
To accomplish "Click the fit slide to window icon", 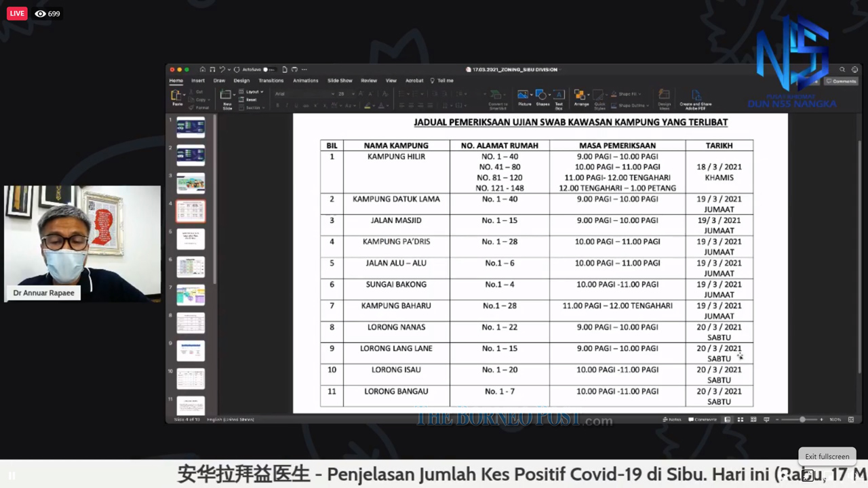I will tap(851, 420).
